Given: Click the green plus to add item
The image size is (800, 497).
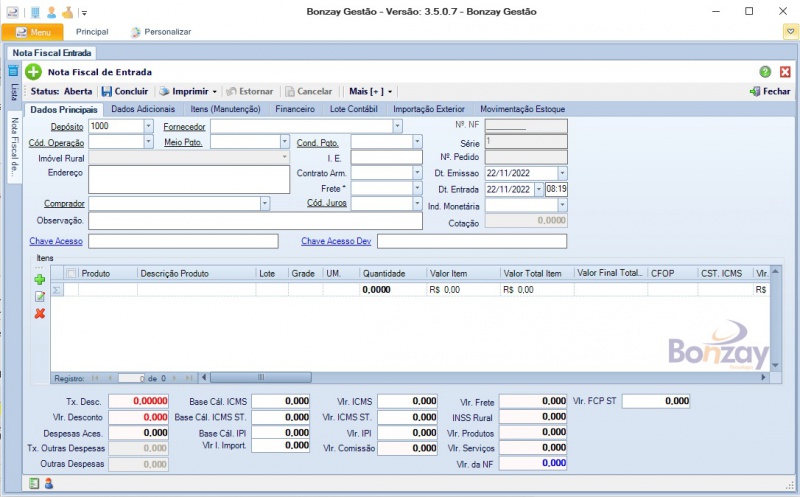Looking at the screenshot, I should 40,280.
